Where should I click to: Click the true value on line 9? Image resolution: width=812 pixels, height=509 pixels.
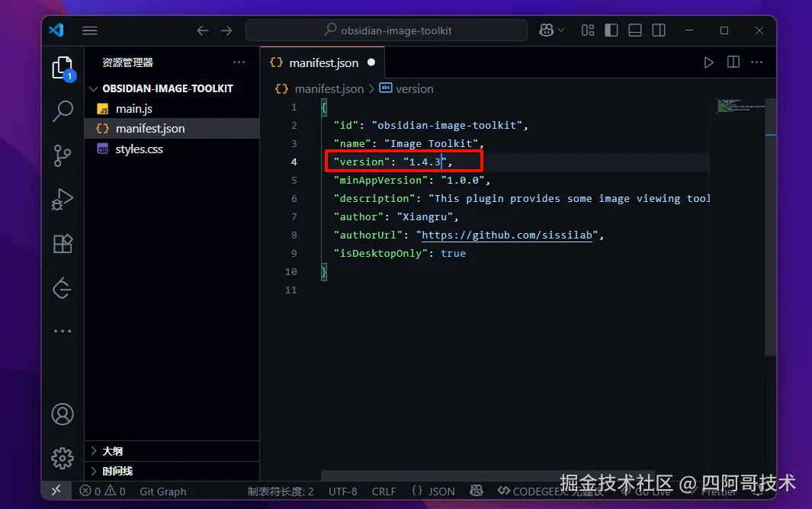pos(453,253)
